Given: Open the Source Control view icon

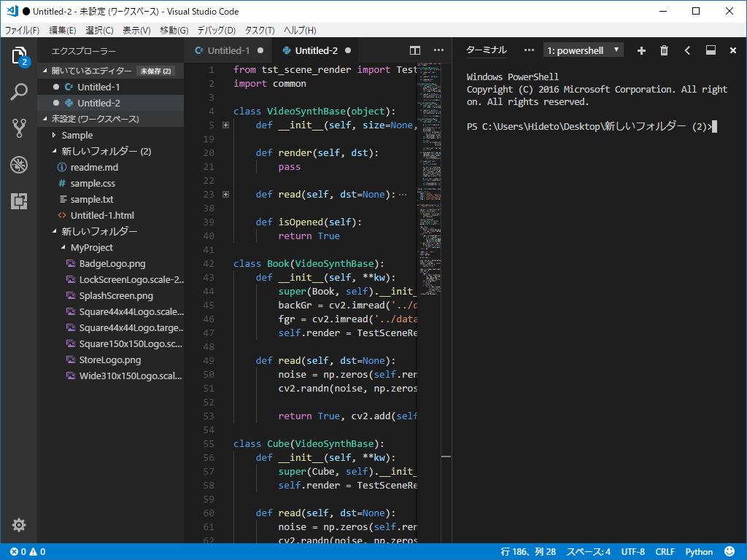Looking at the screenshot, I should pos(19,128).
